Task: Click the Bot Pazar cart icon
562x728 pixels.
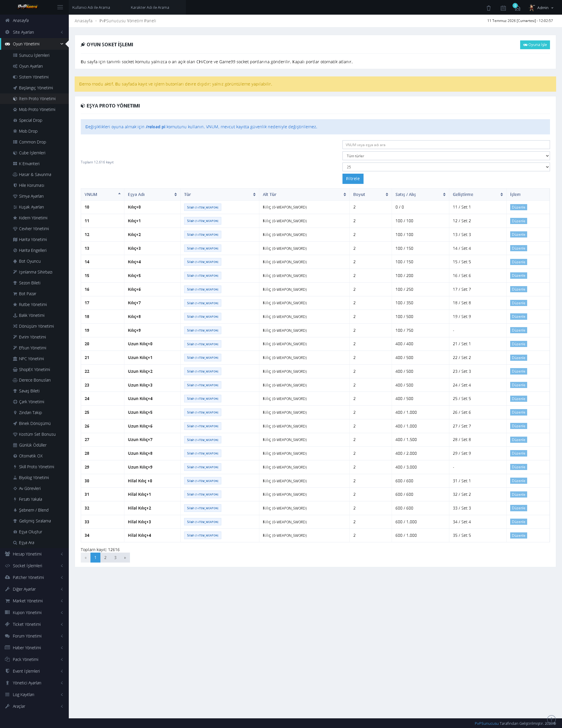Action: [15, 294]
